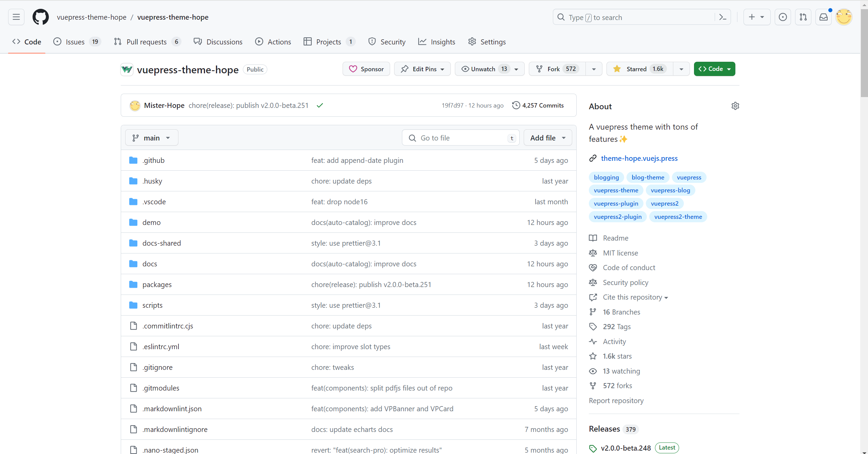
Task: Open the notifications inbox icon
Action: [824, 17]
